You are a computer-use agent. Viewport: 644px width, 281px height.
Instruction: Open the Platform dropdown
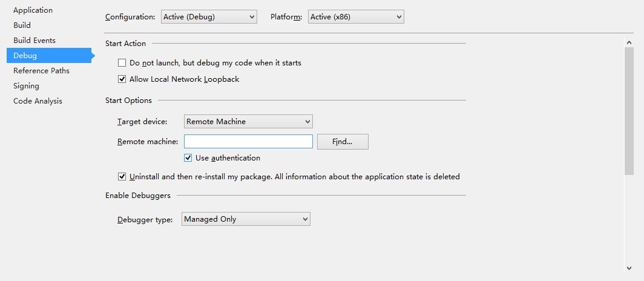click(356, 17)
